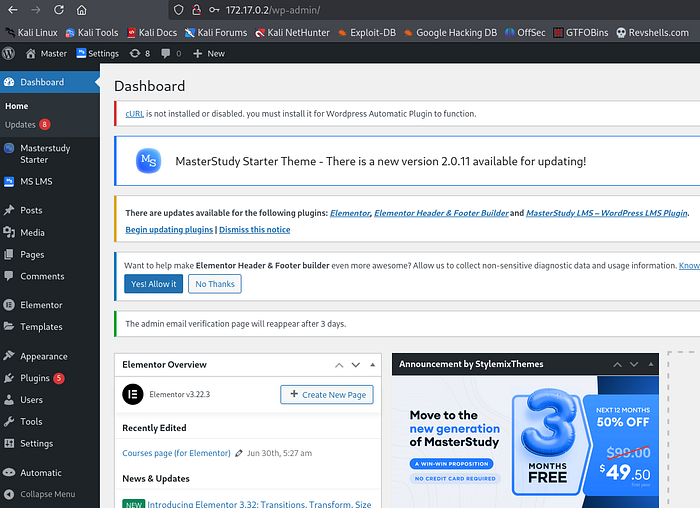Screen dimensions: 700x508
Task: Open the Google Hacking DB bookmark
Action: tap(450, 33)
